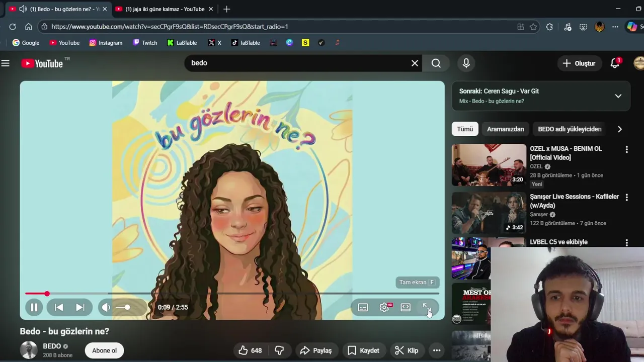The width and height of the screenshot is (644, 362).
Task: Open browser profile avatar
Action: (599, 27)
